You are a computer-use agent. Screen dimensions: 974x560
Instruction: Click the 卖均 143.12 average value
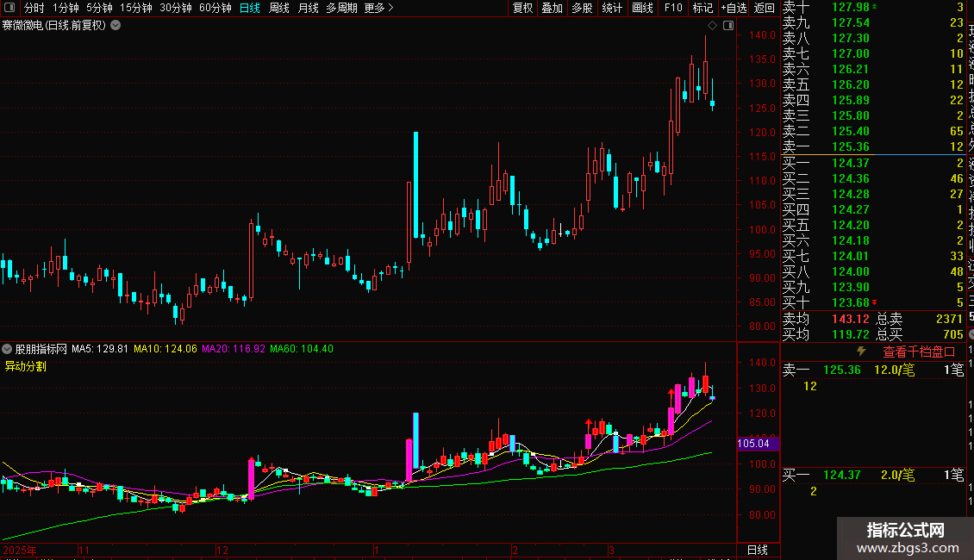click(851, 319)
